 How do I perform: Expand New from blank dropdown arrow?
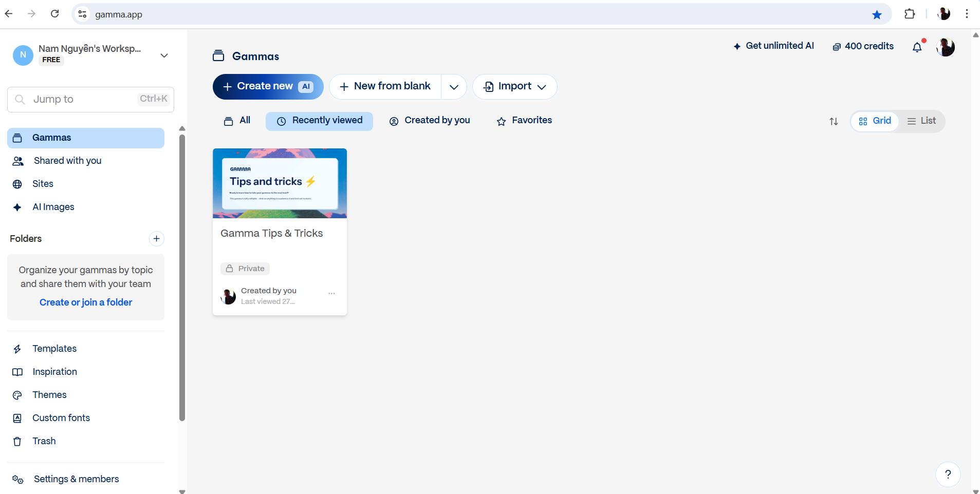click(x=454, y=87)
